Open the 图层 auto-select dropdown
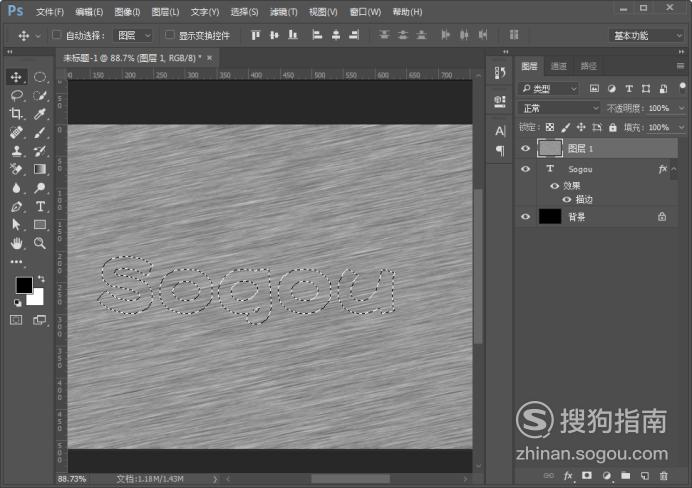 [133, 35]
